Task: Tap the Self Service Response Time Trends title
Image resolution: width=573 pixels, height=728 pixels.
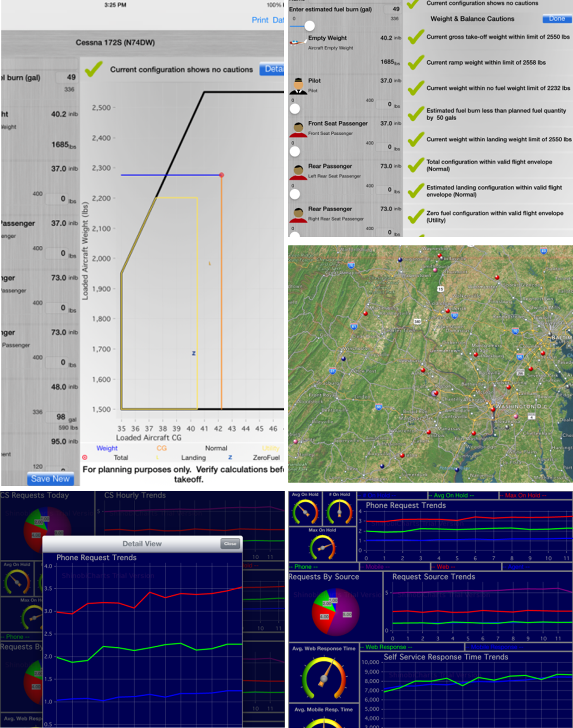Action: [x=446, y=657]
